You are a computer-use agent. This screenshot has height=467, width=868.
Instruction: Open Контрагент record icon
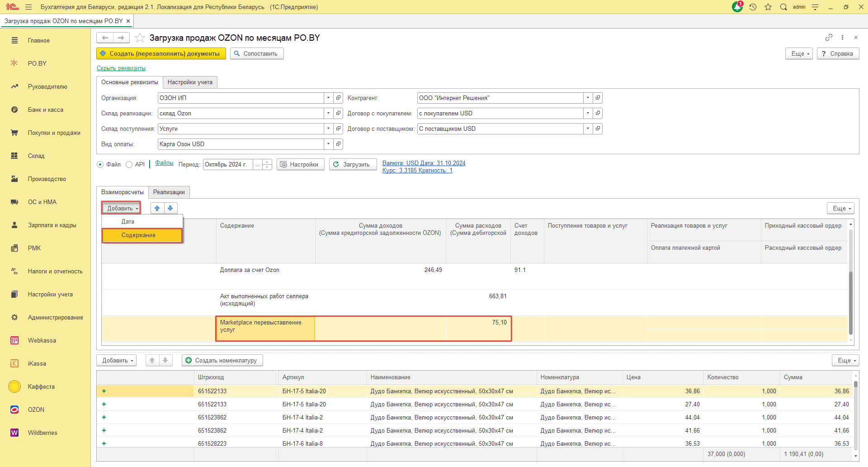tap(598, 98)
